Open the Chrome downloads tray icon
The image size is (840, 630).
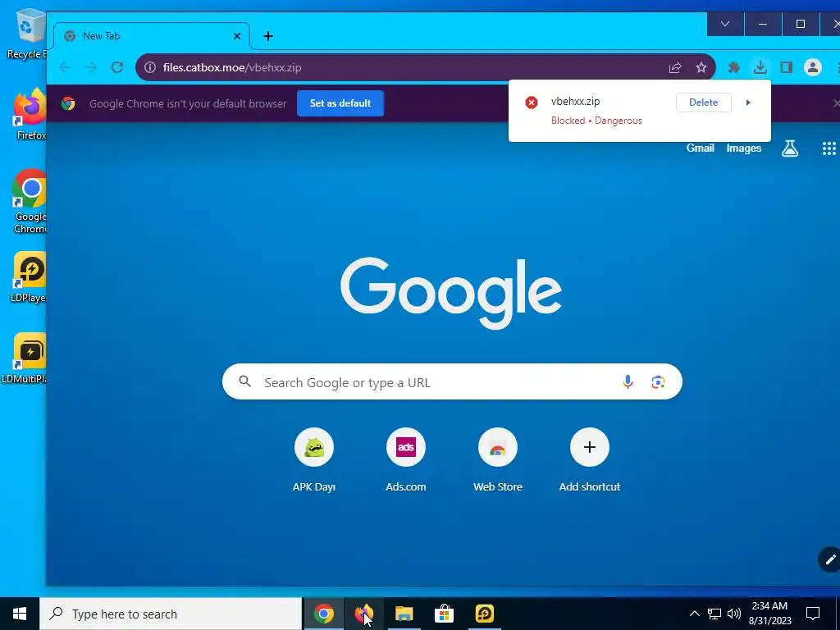(760, 67)
